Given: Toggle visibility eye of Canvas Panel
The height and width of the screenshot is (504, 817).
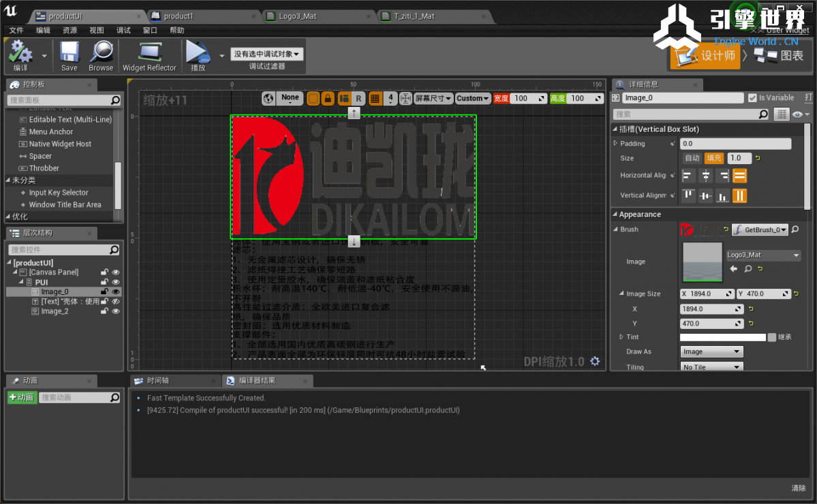Looking at the screenshot, I should (116, 272).
